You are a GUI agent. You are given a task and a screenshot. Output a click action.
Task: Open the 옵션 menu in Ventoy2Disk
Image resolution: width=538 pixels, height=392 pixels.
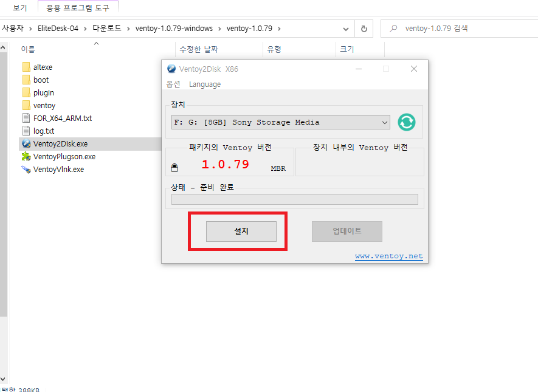[173, 84]
